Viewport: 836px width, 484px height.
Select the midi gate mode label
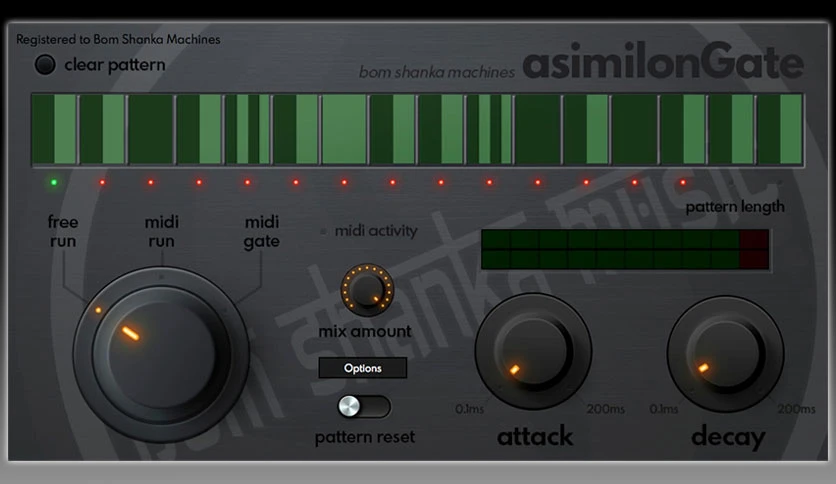tap(262, 231)
